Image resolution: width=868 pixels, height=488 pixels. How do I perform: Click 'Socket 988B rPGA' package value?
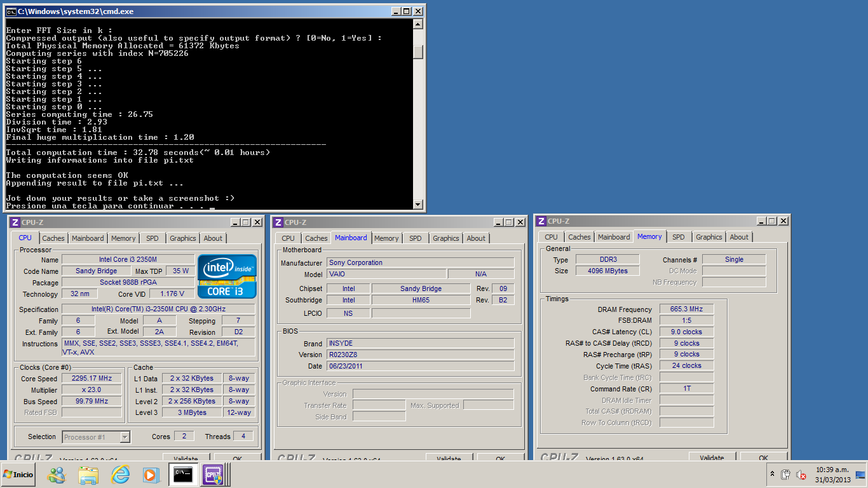click(128, 282)
